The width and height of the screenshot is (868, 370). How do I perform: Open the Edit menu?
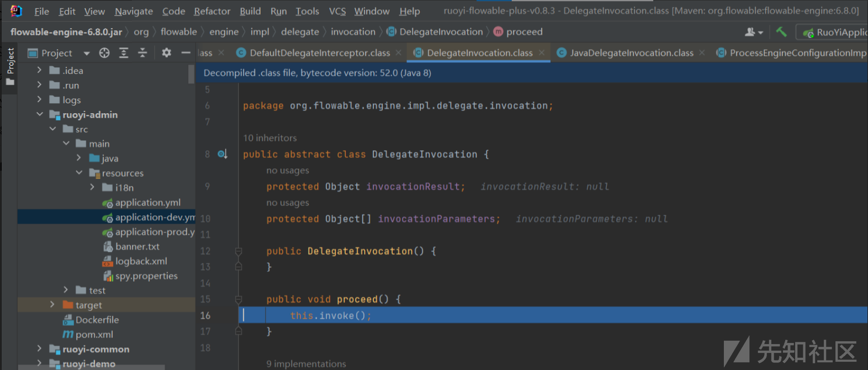click(67, 11)
